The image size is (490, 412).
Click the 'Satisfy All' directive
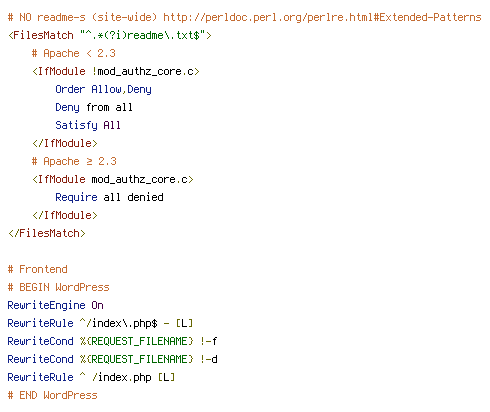point(88,125)
